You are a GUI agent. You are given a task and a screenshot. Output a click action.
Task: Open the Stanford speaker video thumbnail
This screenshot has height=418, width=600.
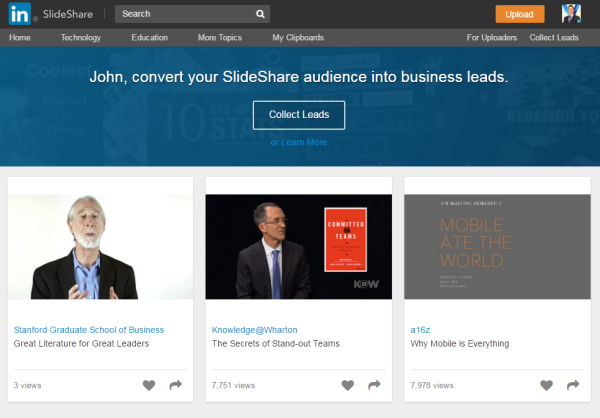100,247
